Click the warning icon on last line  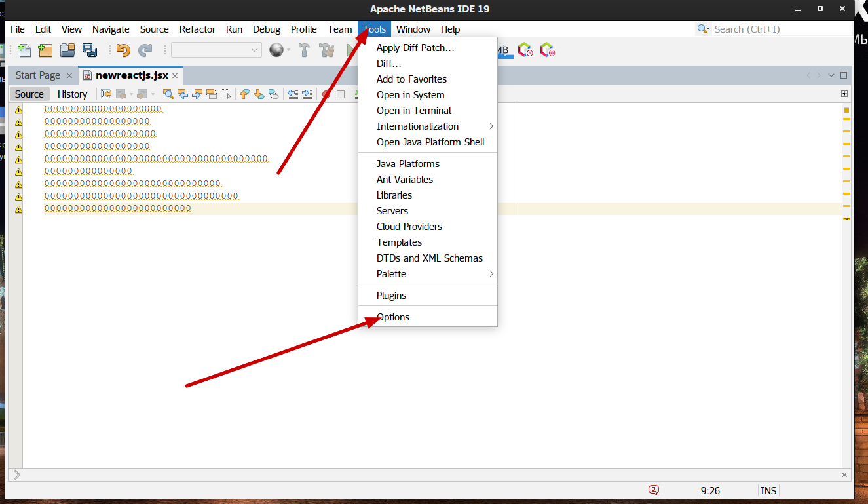coord(18,209)
